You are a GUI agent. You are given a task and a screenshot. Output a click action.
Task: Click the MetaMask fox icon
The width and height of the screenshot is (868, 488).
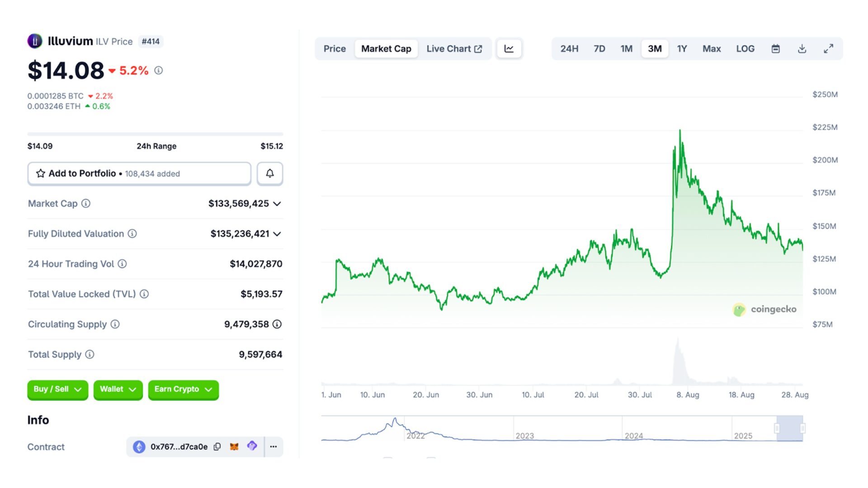point(234,447)
